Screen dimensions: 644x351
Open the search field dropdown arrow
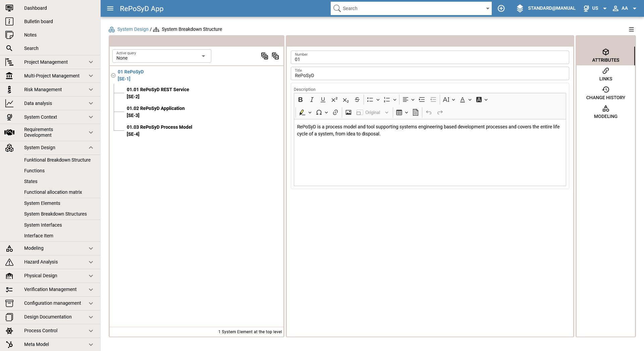[x=488, y=9]
